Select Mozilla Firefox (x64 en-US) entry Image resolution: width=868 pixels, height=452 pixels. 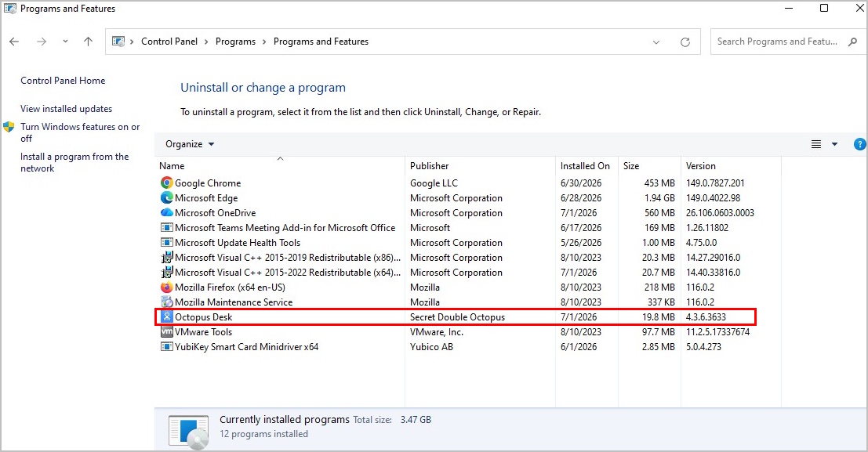click(230, 287)
